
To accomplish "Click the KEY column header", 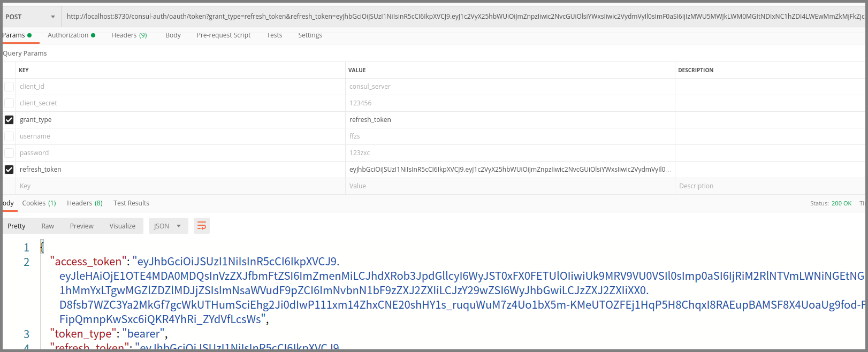I will pos(24,71).
